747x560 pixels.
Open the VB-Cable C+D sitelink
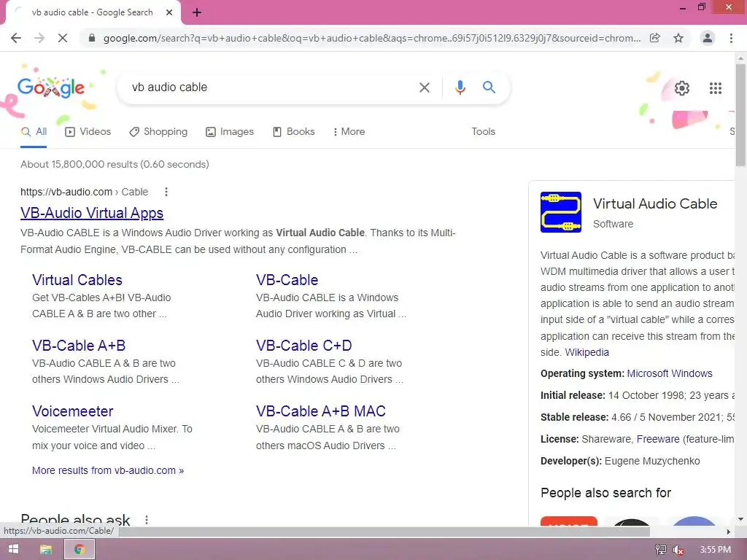304,346
